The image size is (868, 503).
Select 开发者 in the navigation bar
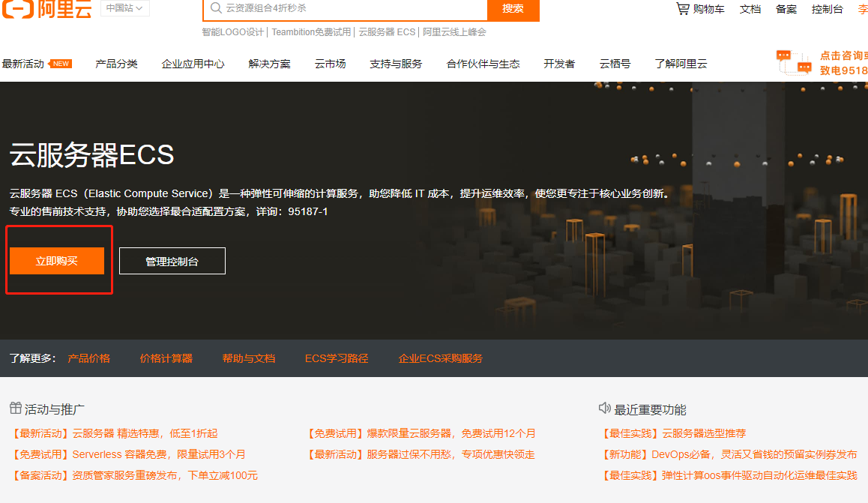pos(558,64)
